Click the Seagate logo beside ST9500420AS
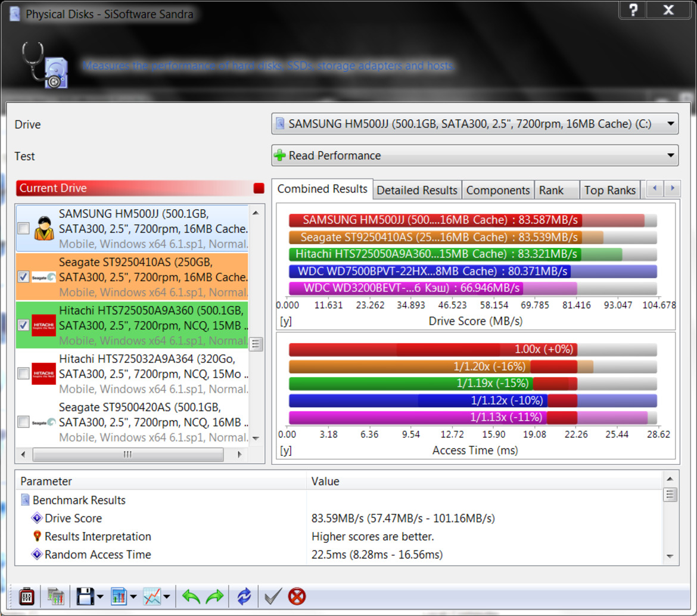The height and width of the screenshot is (616, 697). pos(43,422)
